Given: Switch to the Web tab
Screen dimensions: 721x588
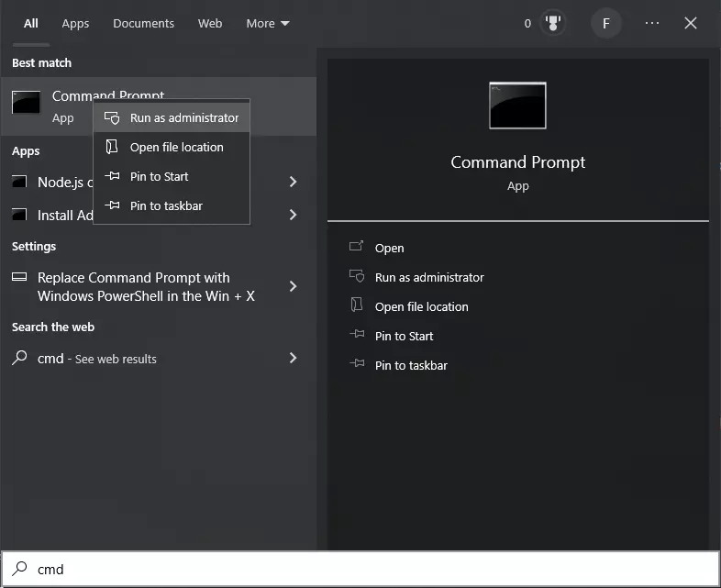Looking at the screenshot, I should pos(210,24).
